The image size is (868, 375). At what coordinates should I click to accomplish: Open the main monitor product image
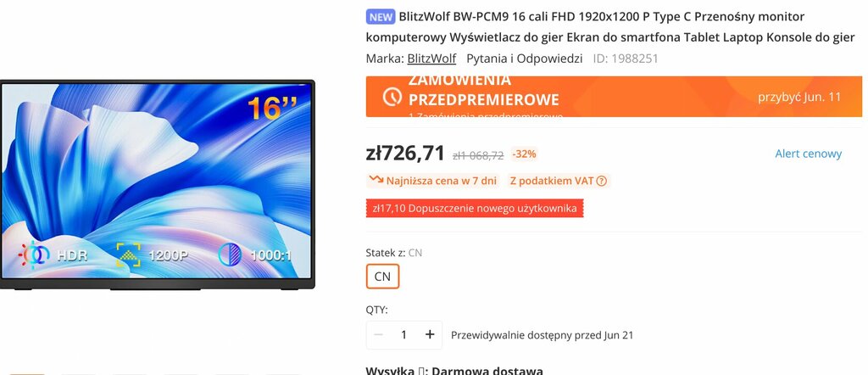click(157, 184)
